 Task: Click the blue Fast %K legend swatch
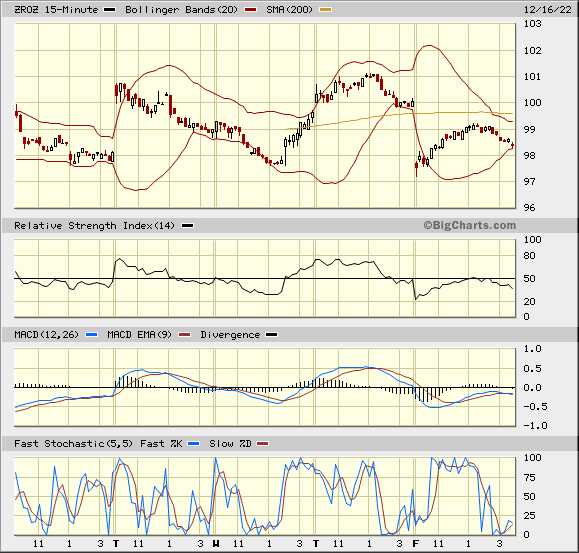(x=194, y=444)
